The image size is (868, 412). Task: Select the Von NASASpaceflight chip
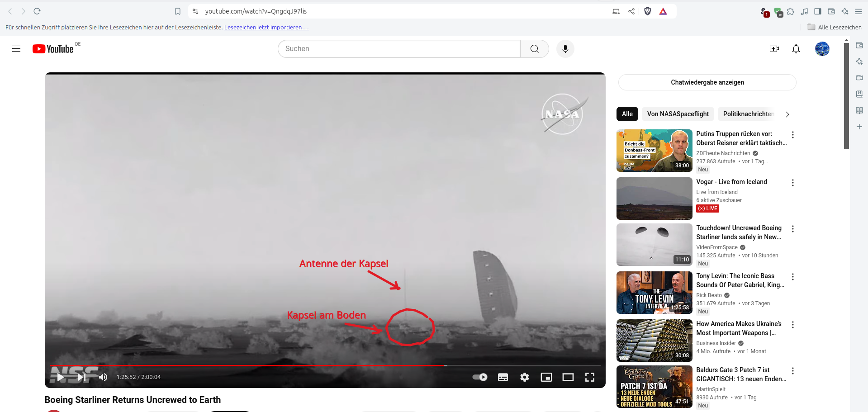[x=678, y=114]
